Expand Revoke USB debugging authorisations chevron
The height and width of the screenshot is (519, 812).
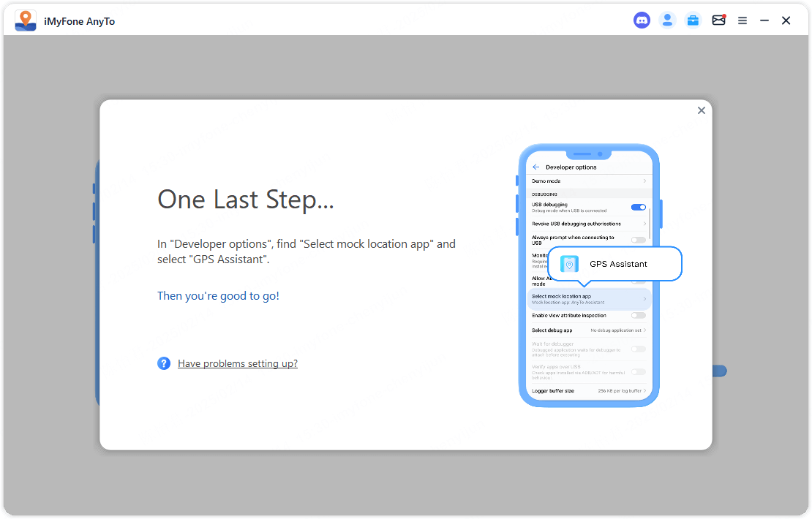pos(644,224)
